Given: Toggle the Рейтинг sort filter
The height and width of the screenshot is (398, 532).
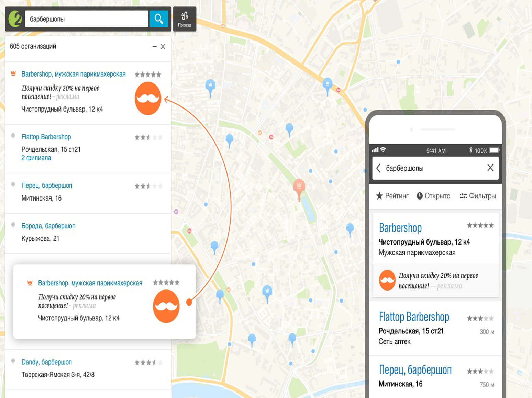Looking at the screenshot, I should tap(392, 196).
